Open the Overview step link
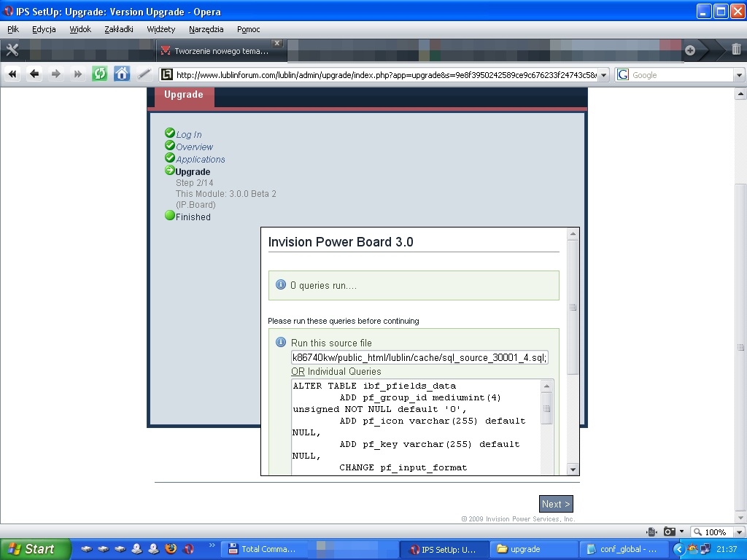This screenshot has height=560, width=747. pyautogui.click(x=194, y=147)
